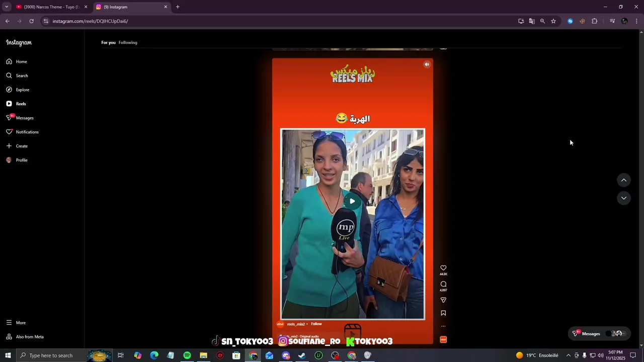Viewport: 644px width, 362px height.
Task: Switch to the For you tab
Action: point(108,42)
